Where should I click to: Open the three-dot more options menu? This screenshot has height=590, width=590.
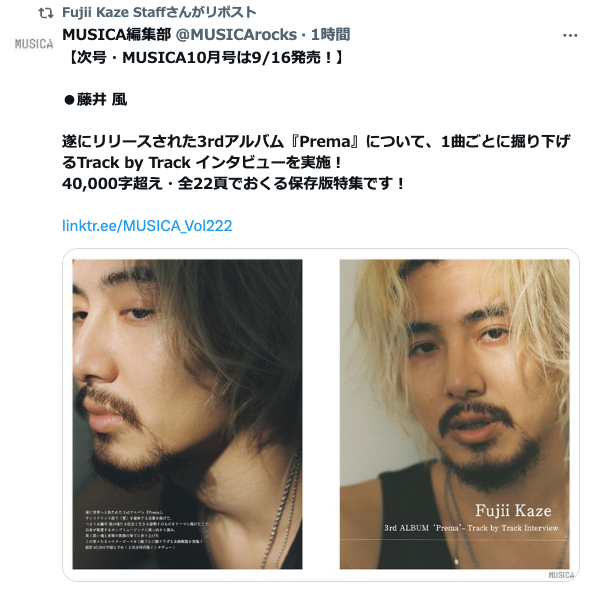(x=570, y=35)
